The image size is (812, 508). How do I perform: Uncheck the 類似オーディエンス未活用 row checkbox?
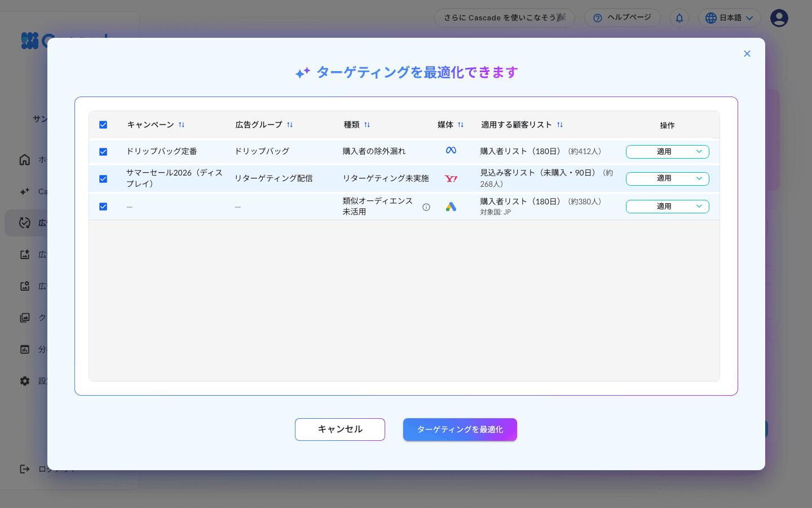pyautogui.click(x=103, y=207)
